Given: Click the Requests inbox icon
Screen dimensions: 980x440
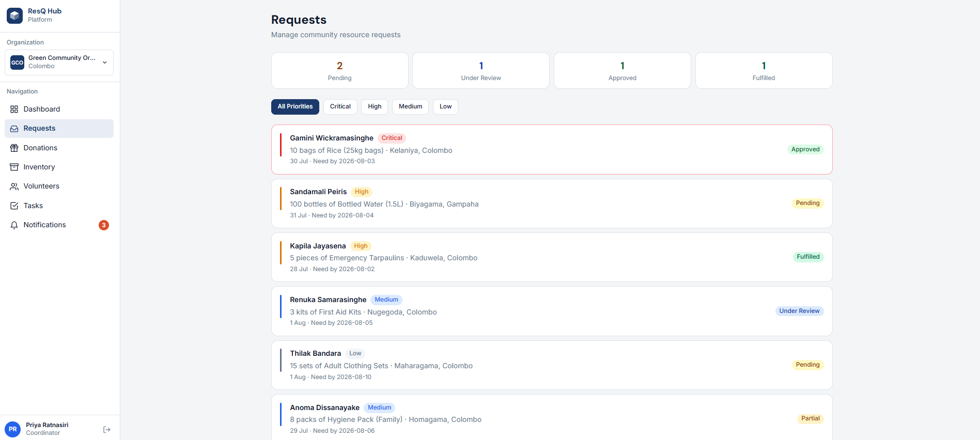Looking at the screenshot, I should click(14, 129).
